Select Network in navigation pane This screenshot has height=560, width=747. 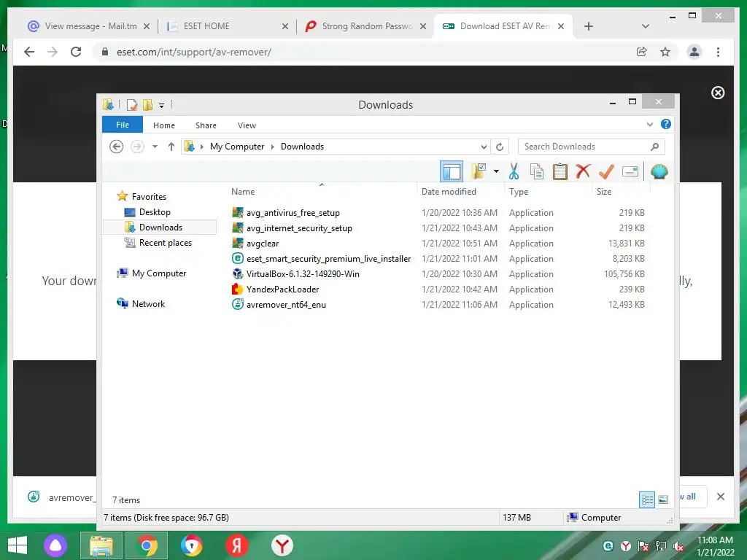point(148,304)
